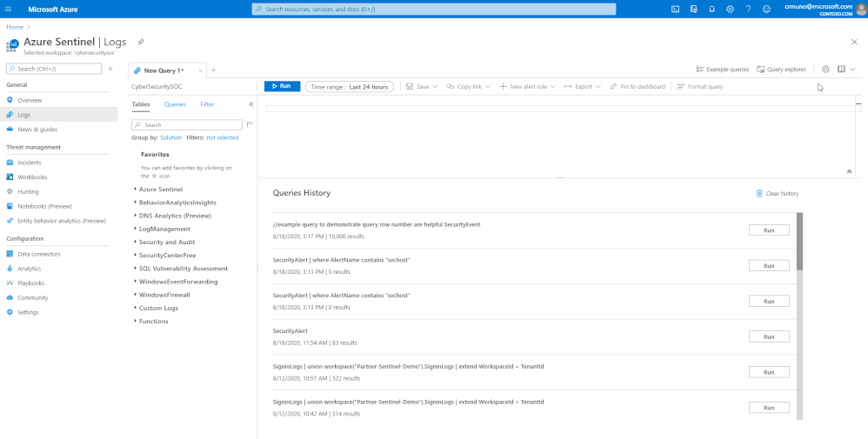Screen dimensions: 868x439
Task: Switch to the Tables tab
Action: [x=141, y=104]
